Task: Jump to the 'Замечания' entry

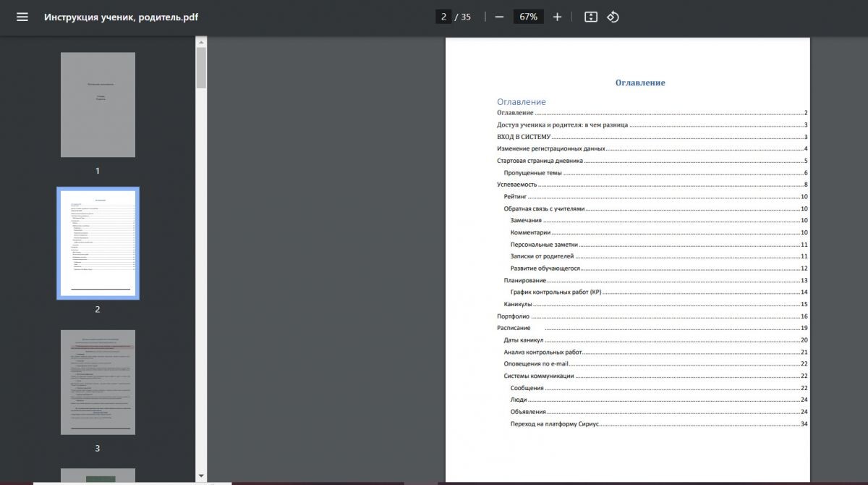Action: coord(658,220)
